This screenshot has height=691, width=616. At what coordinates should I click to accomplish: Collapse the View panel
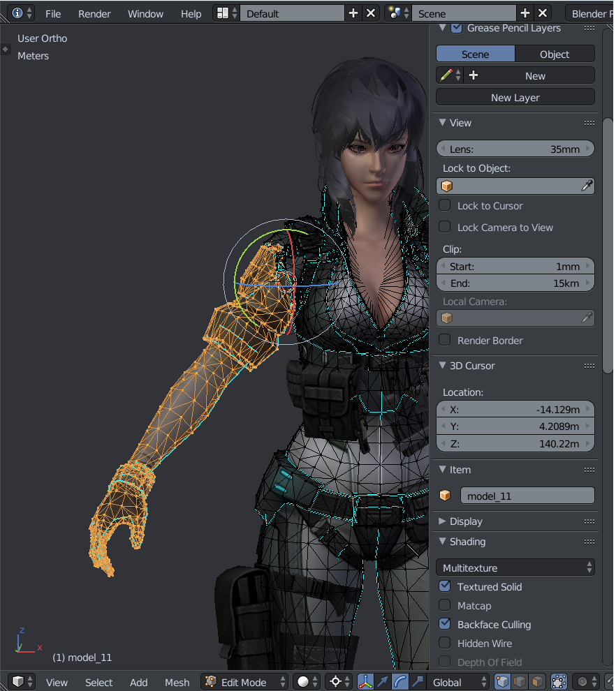coord(443,123)
